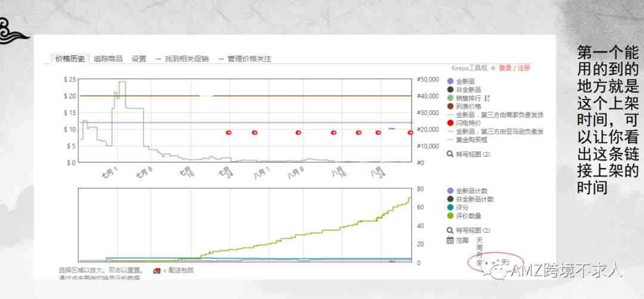Screen dimensions: 644x299
Task: Toggle the 评分 series
Action: [458, 207]
